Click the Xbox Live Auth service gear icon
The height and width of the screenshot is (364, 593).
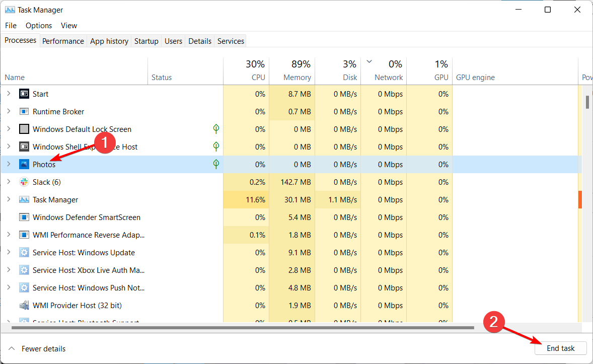24,270
